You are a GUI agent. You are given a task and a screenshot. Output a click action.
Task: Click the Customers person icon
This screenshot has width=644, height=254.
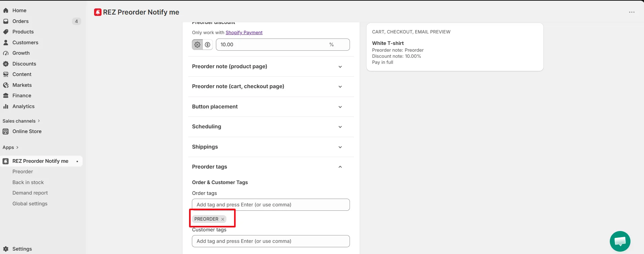coord(6,43)
